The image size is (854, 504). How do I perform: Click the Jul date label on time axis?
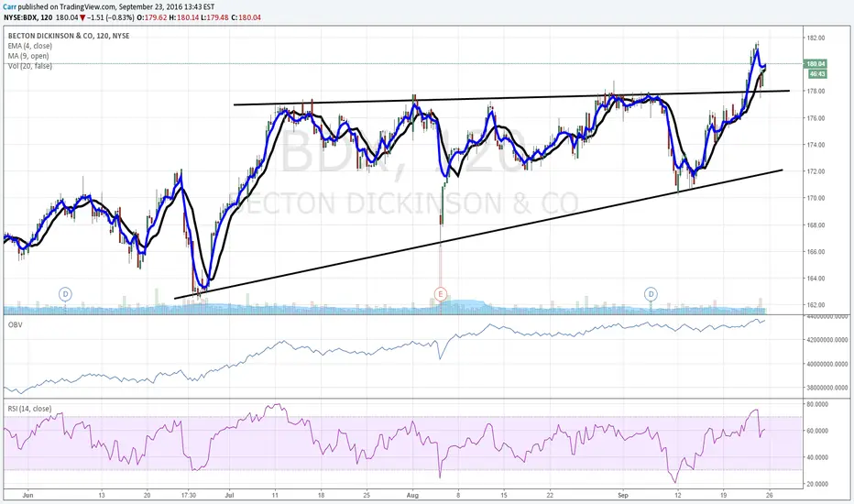(229, 495)
